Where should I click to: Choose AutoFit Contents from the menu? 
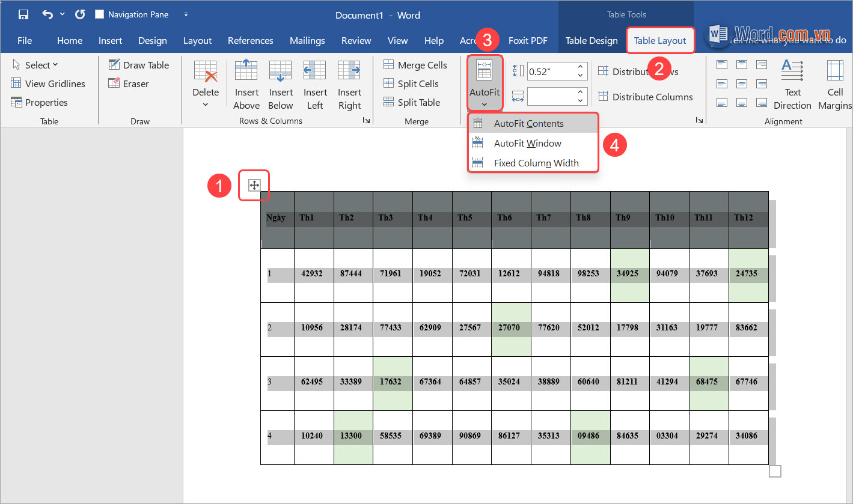coord(528,124)
